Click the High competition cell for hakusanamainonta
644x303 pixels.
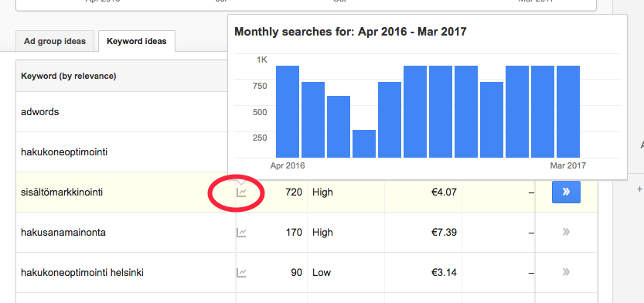point(322,233)
